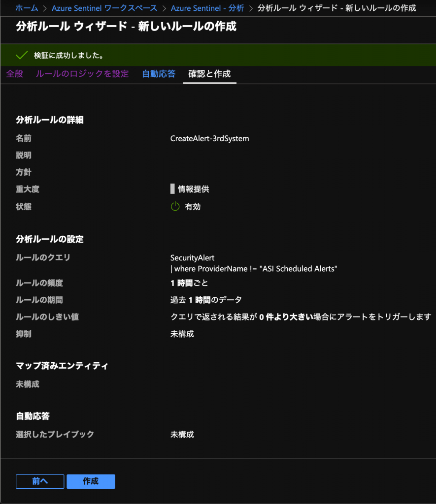
Task: Click the green validation success checkmark icon
Action: coord(22,55)
